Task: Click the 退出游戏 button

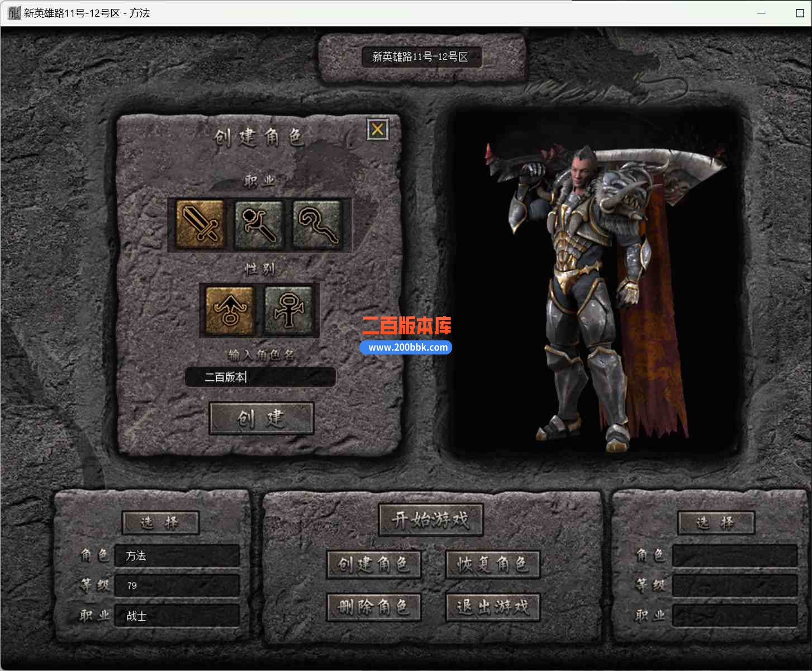Action: 493,607
